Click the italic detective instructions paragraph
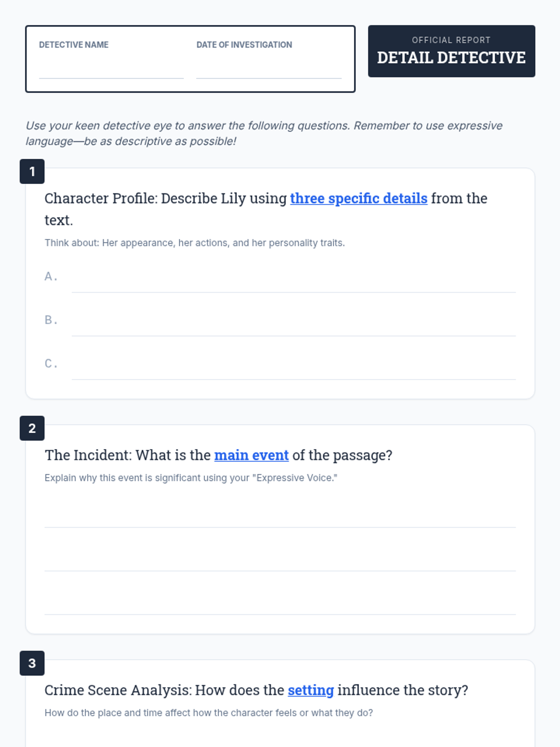560x747 pixels. pyautogui.click(x=264, y=133)
